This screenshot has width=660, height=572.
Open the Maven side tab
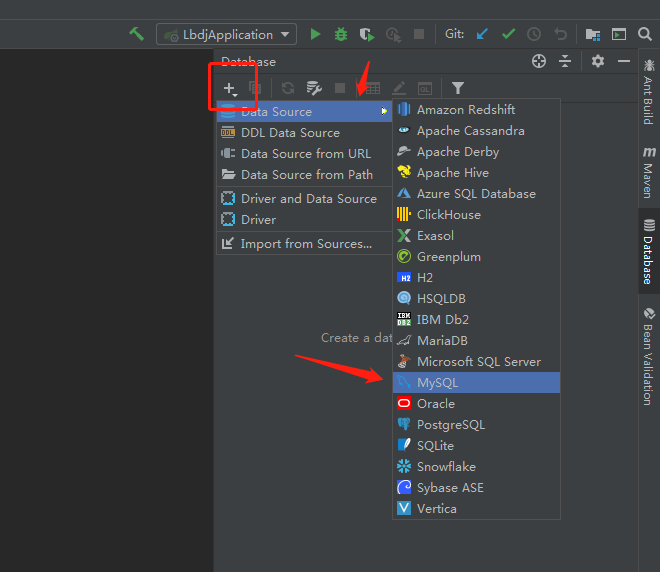click(x=649, y=173)
